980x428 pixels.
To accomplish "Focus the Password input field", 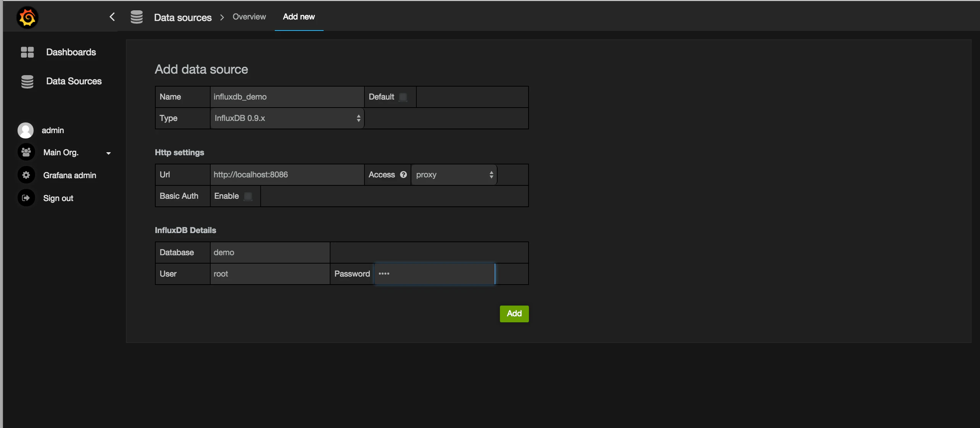I will tap(435, 274).
